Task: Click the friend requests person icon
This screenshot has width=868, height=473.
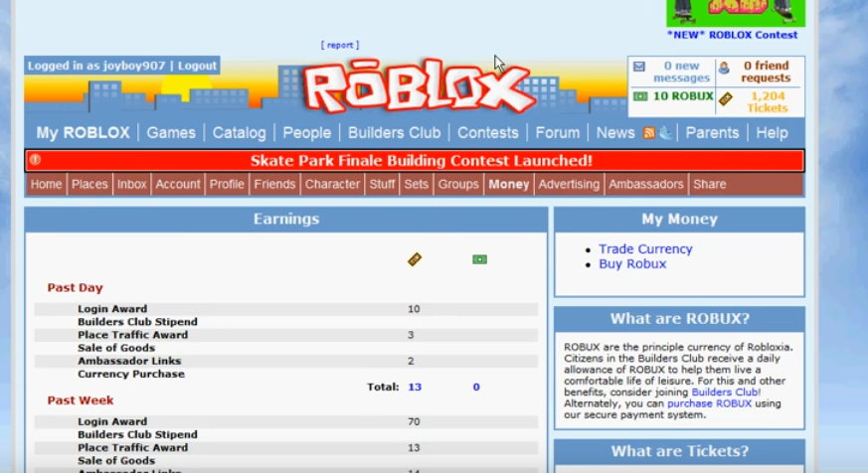Action: point(724,68)
